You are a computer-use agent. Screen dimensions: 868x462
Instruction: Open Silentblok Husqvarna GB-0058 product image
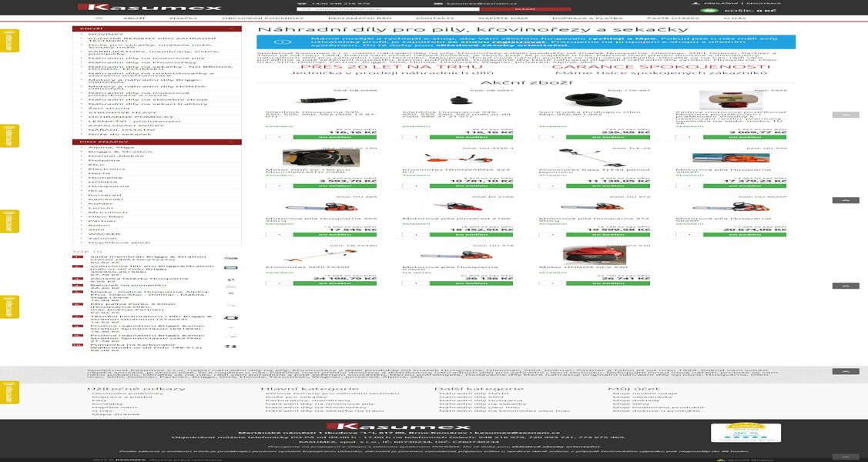point(323,101)
